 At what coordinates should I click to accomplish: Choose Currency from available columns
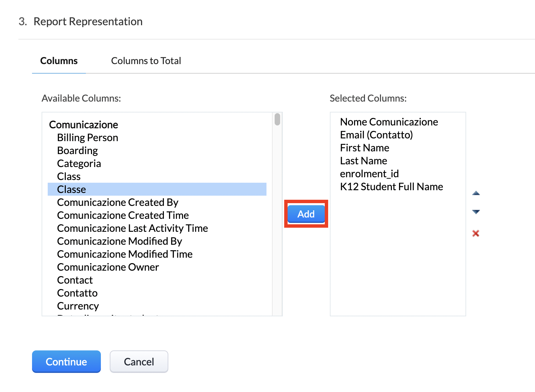78,306
